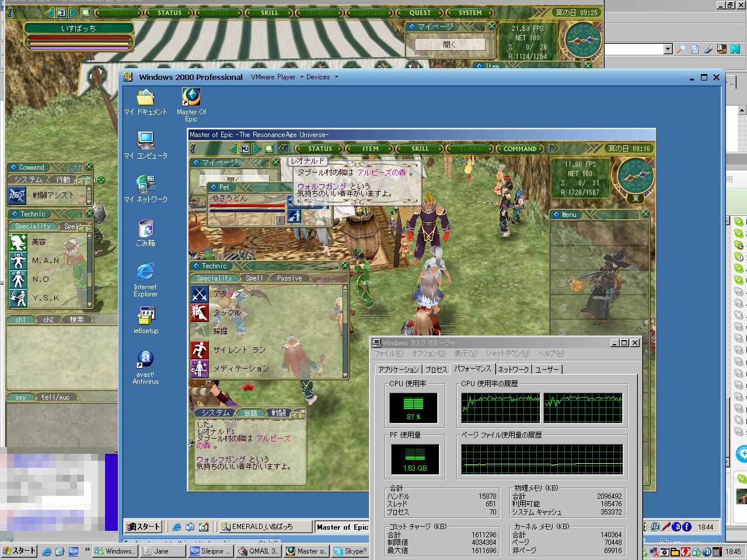Launch Internet Explorer from the host quick launch
The height and width of the screenshot is (560, 747).
tap(47, 551)
